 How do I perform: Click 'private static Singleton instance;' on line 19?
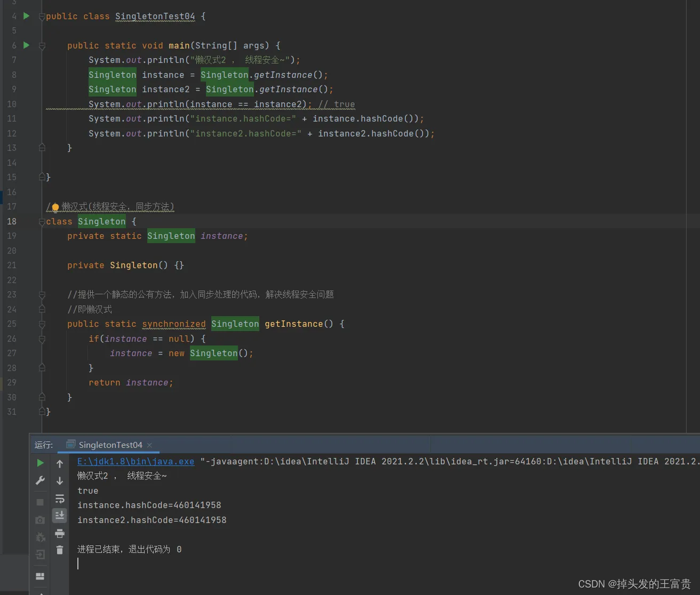pyautogui.click(x=158, y=236)
